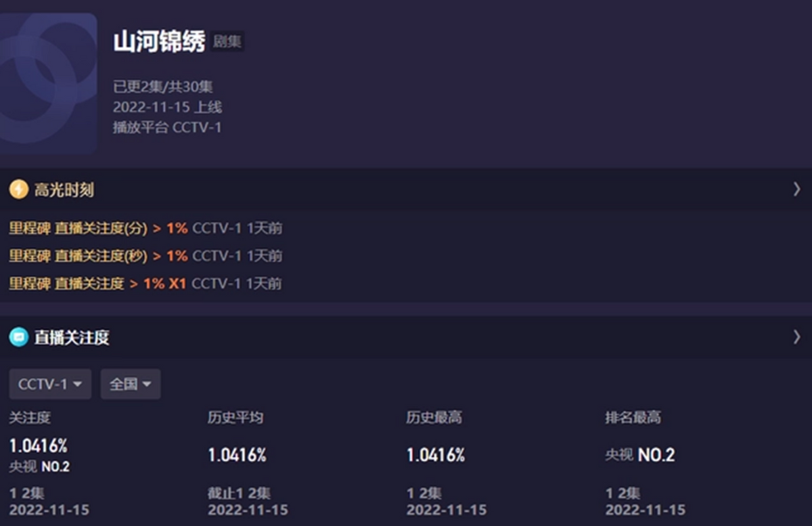Click the 剧集 tag next to title
812x526 pixels.
227,42
